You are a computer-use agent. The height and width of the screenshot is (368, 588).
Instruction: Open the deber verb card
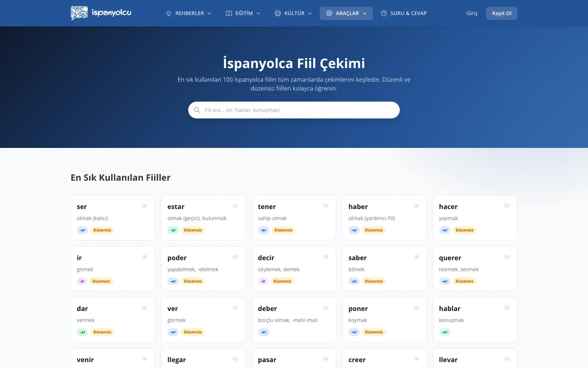(x=294, y=319)
